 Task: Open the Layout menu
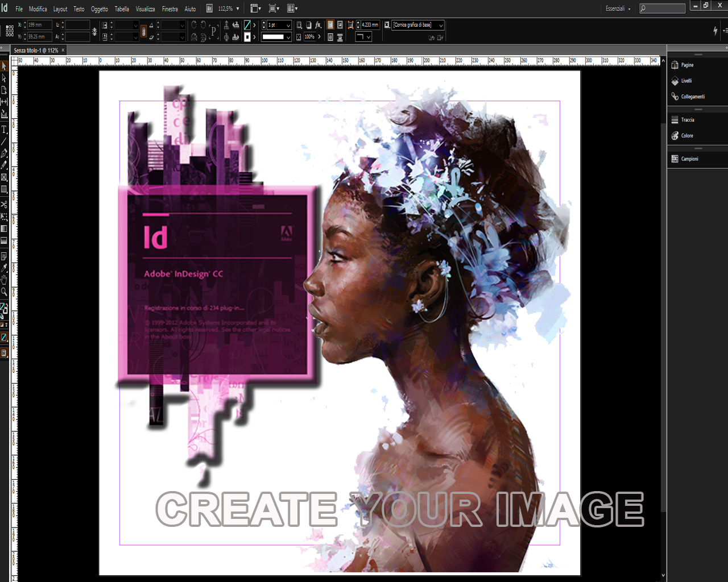click(60, 9)
